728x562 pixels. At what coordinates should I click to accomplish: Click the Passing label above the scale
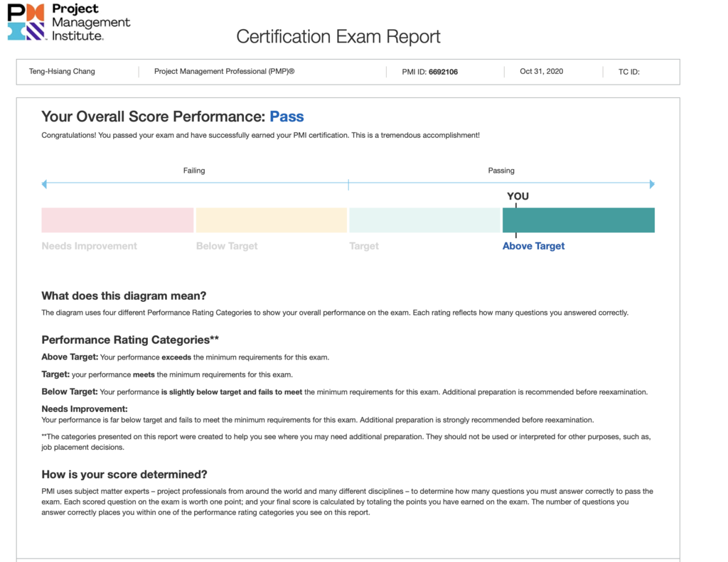coord(501,171)
